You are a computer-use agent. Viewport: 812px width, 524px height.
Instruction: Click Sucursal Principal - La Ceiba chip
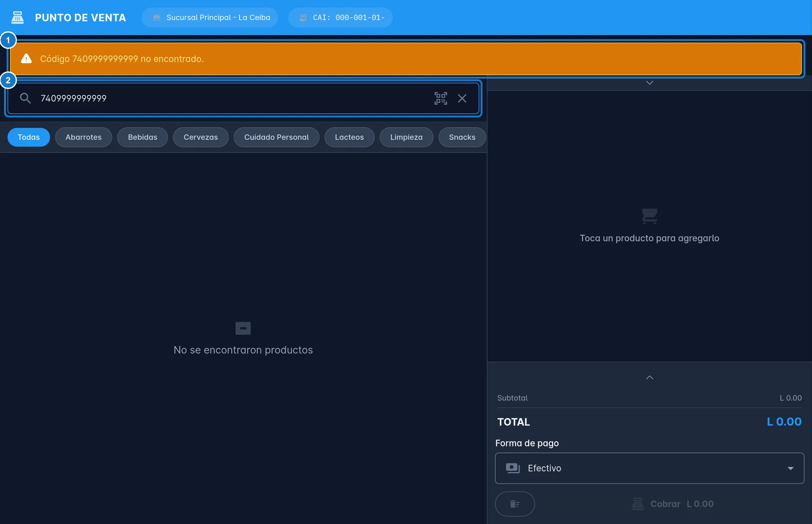click(210, 18)
